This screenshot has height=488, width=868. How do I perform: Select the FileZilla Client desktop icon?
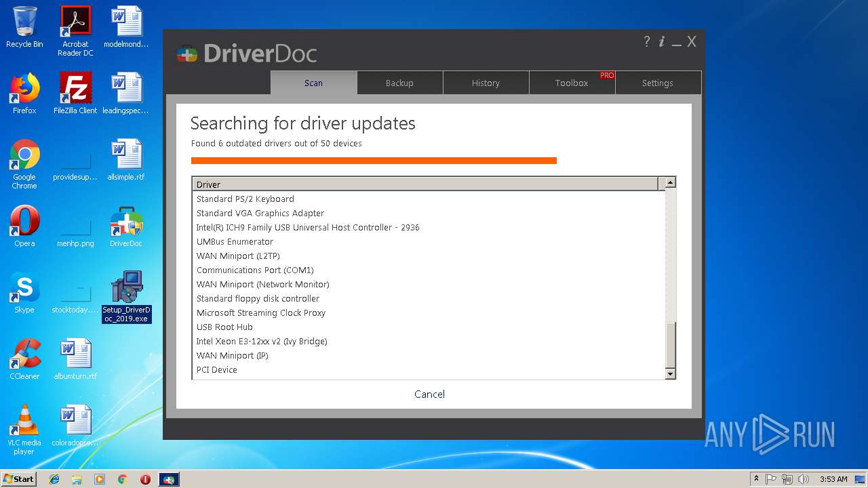tap(75, 94)
